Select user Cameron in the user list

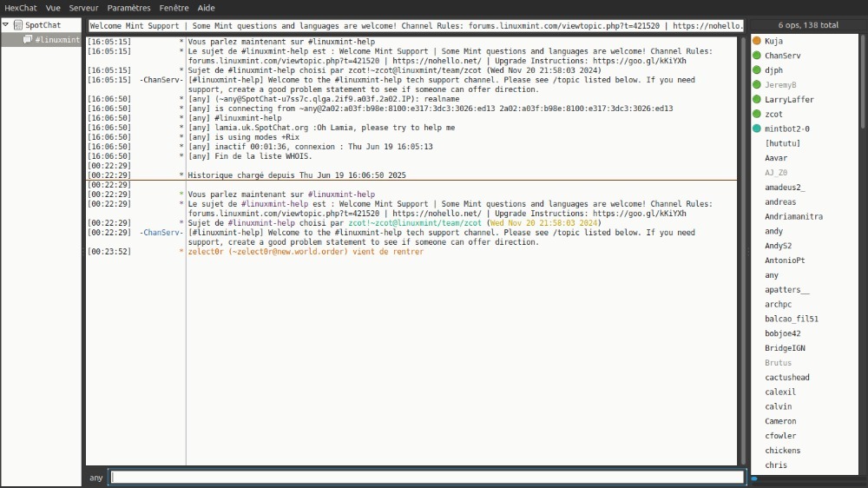point(780,421)
